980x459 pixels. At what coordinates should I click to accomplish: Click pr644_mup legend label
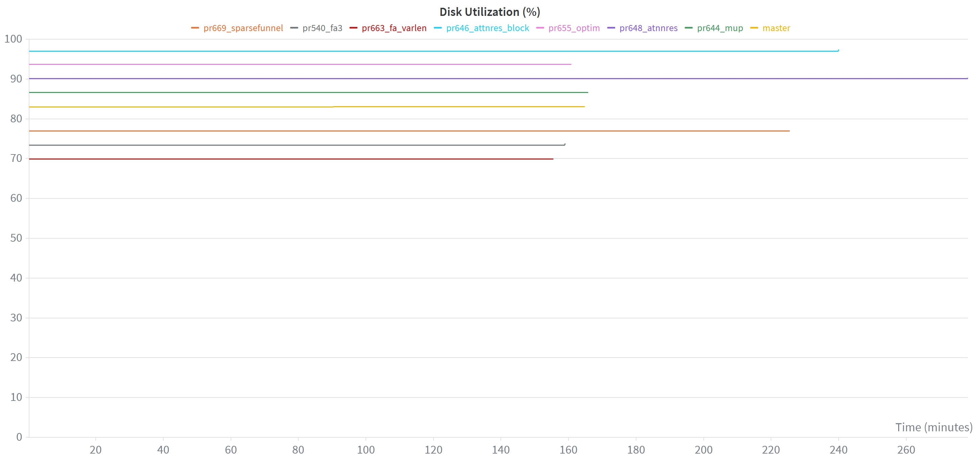pos(720,28)
